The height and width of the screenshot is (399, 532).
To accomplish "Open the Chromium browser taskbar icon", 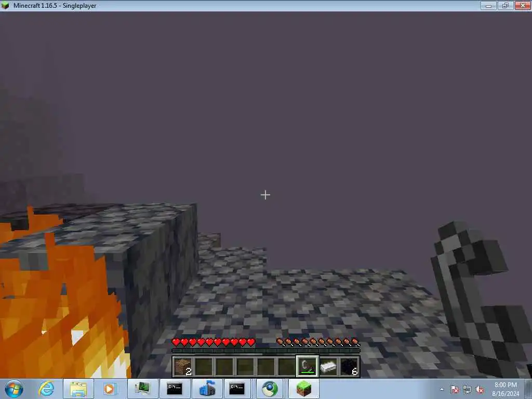I will click(x=270, y=389).
